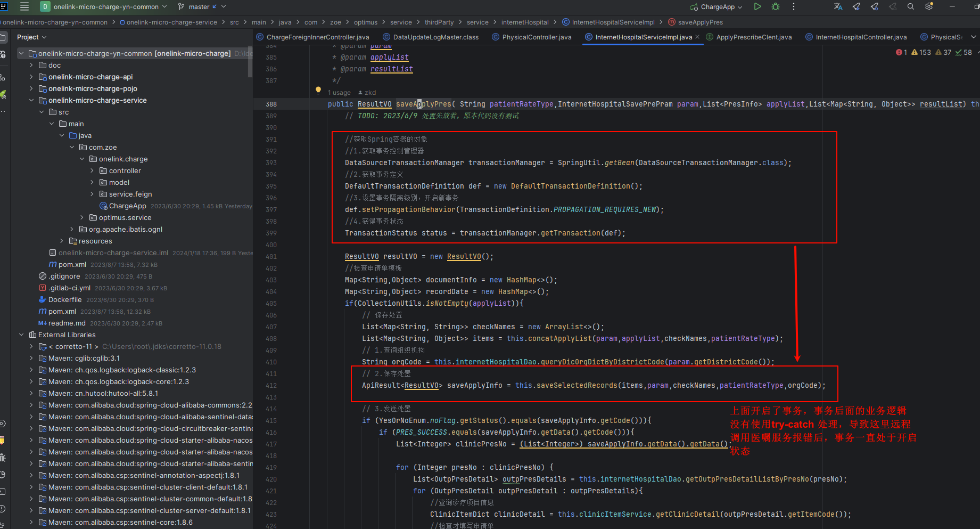
Task: Open more run actions (three dots)
Action: pos(794,6)
